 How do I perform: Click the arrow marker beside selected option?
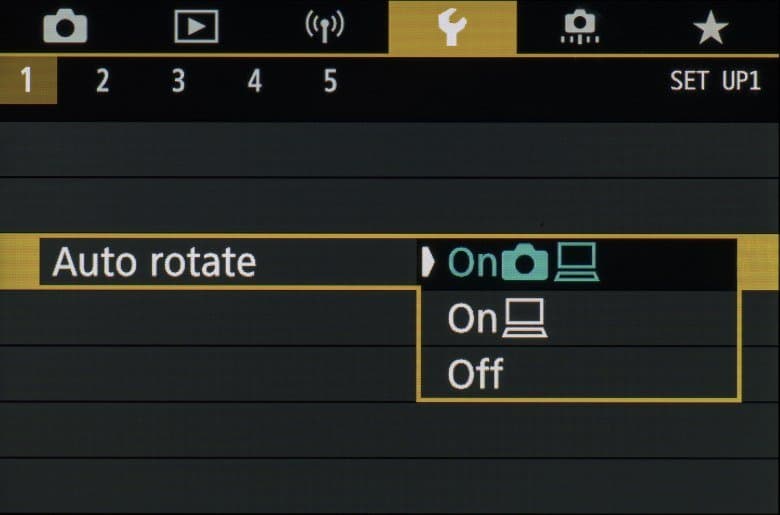pyautogui.click(x=429, y=262)
